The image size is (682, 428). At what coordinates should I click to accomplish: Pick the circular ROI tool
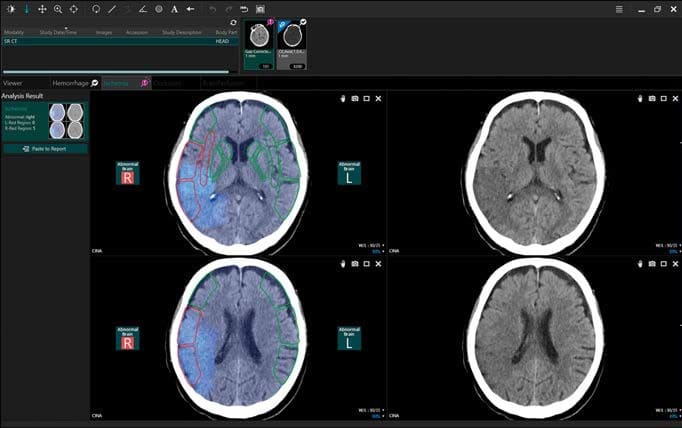tap(96, 9)
